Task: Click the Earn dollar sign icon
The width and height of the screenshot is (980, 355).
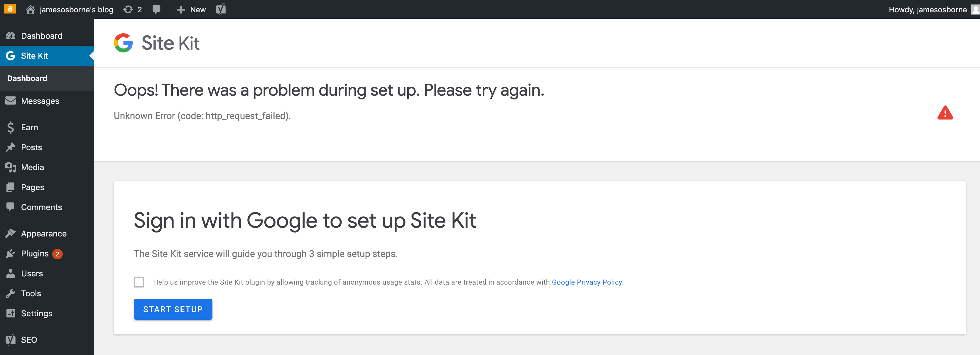Action: (x=11, y=127)
